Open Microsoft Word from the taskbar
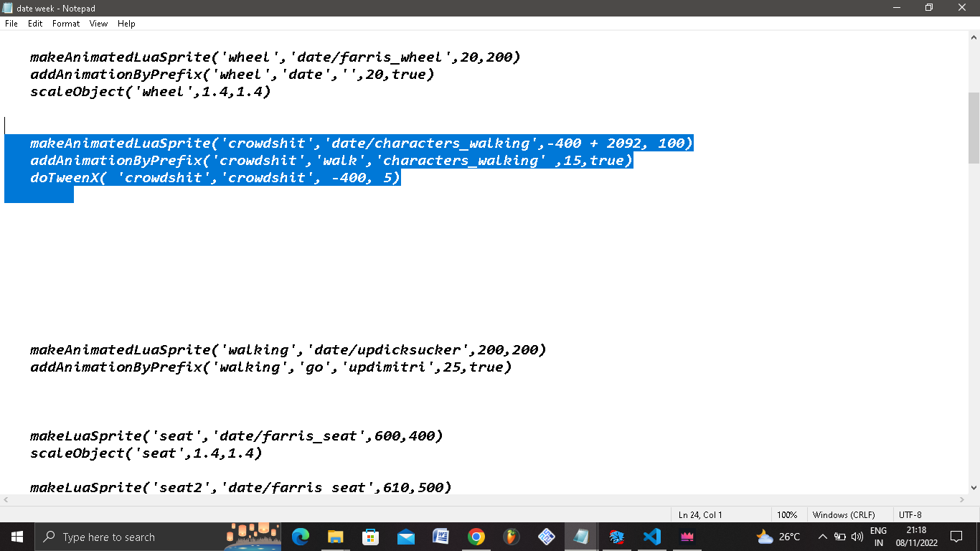This screenshot has width=980, height=551. coord(440,537)
